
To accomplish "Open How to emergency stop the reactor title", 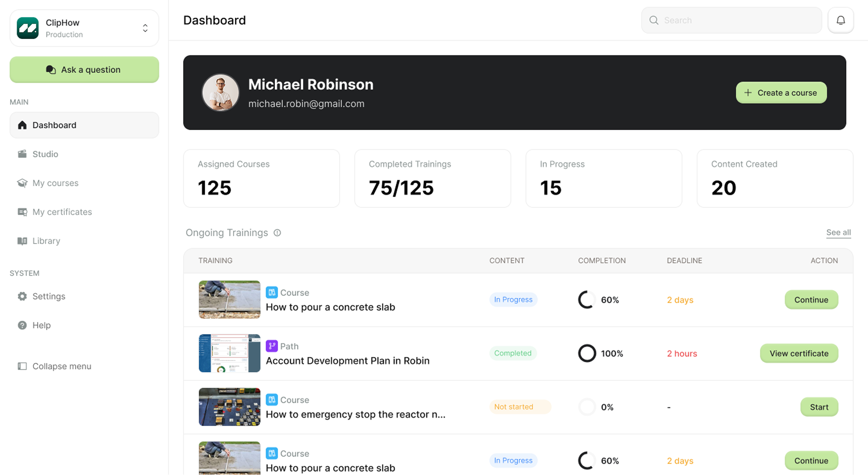I will pos(355,414).
